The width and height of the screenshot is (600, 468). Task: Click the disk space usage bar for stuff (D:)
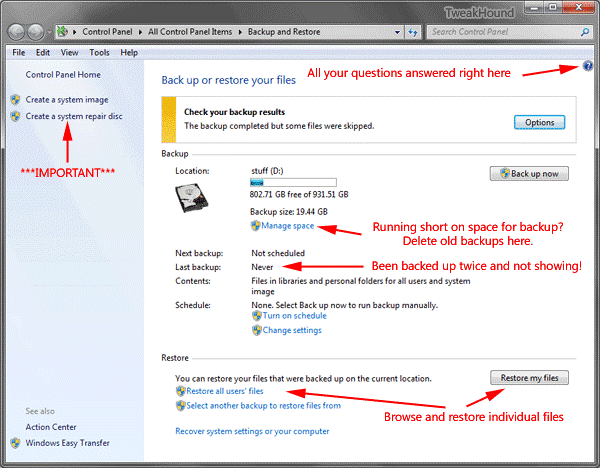pyautogui.click(x=293, y=183)
